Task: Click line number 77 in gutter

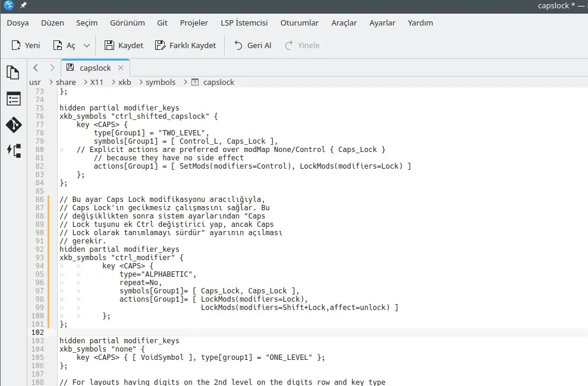Action: point(39,125)
